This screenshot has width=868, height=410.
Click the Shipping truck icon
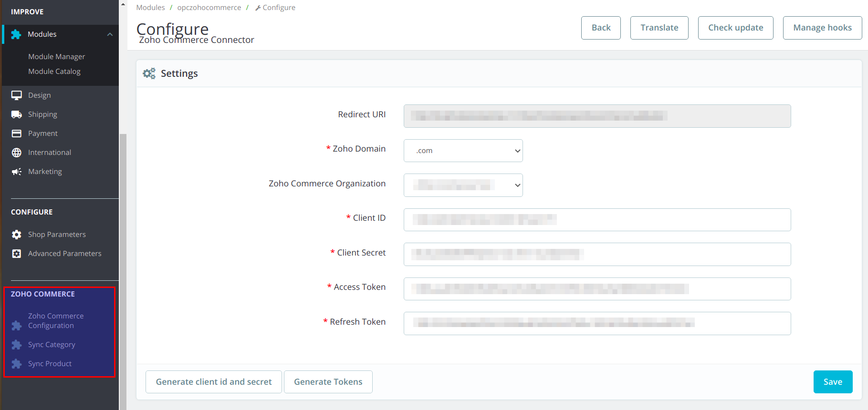pyautogui.click(x=17, y=114)
